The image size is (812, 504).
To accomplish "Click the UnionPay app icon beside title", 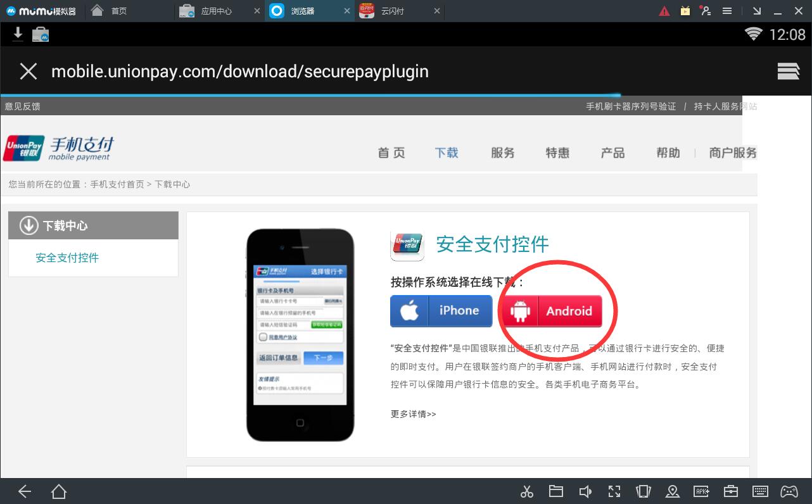I will (x=407, y=244).
